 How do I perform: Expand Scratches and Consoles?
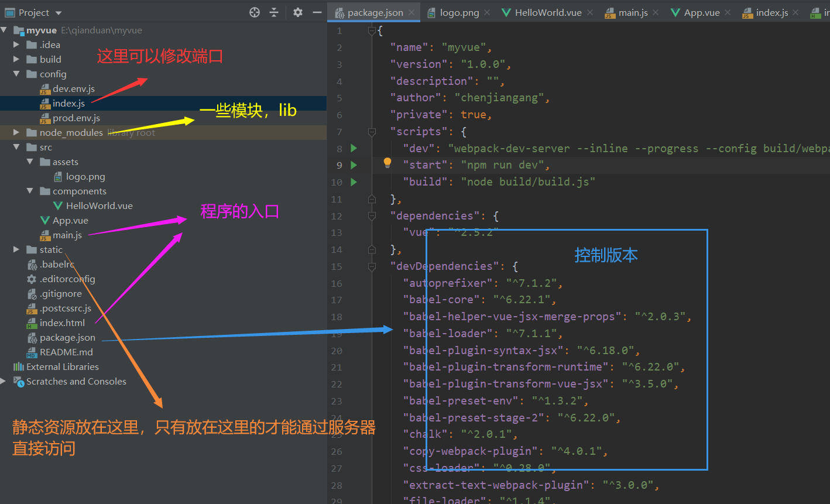click(x=4, y=381)
